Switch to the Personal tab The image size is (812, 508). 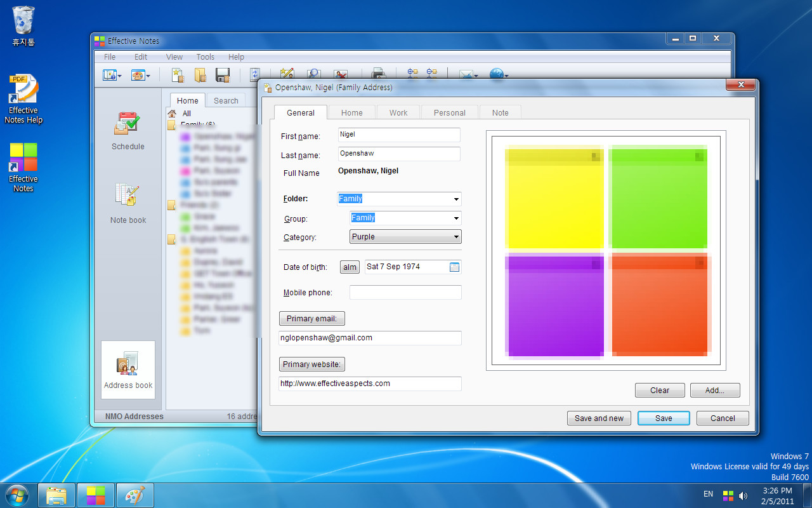tap(450, 112)
